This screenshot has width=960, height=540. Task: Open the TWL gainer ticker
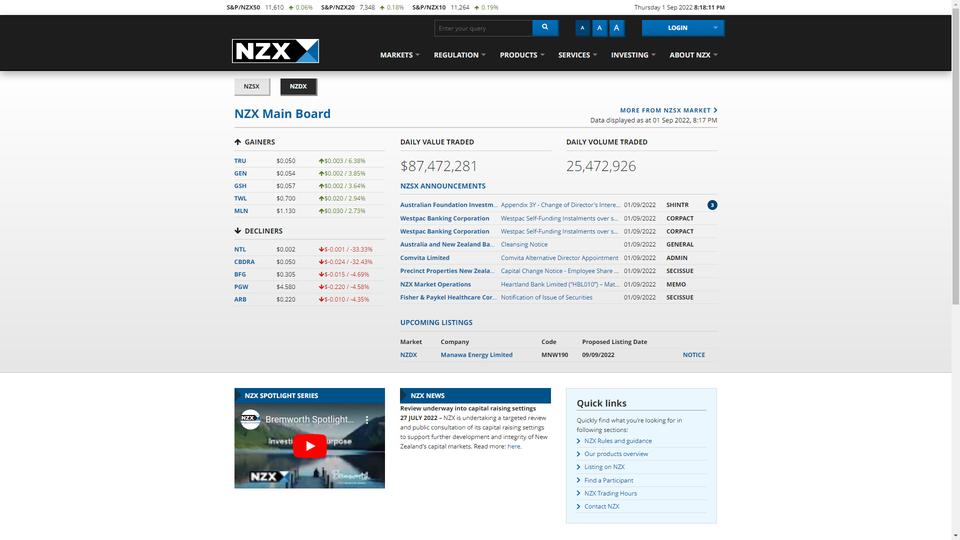pyautogui.click(x=240, y=198)
